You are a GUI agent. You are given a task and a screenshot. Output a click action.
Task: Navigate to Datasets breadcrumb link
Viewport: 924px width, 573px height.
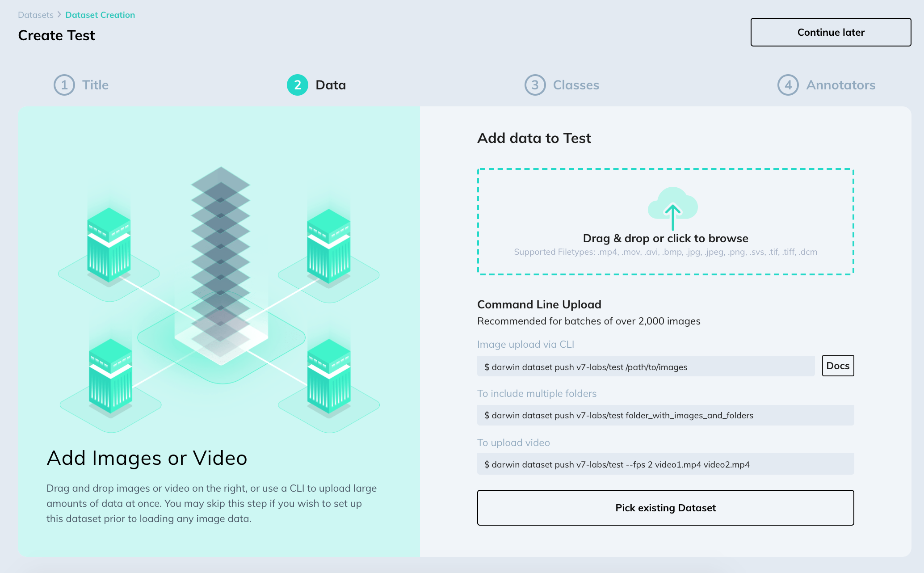point(36,15)
